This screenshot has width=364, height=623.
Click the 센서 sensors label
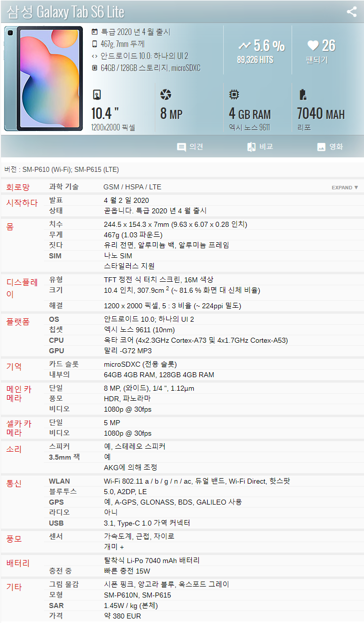56,537
